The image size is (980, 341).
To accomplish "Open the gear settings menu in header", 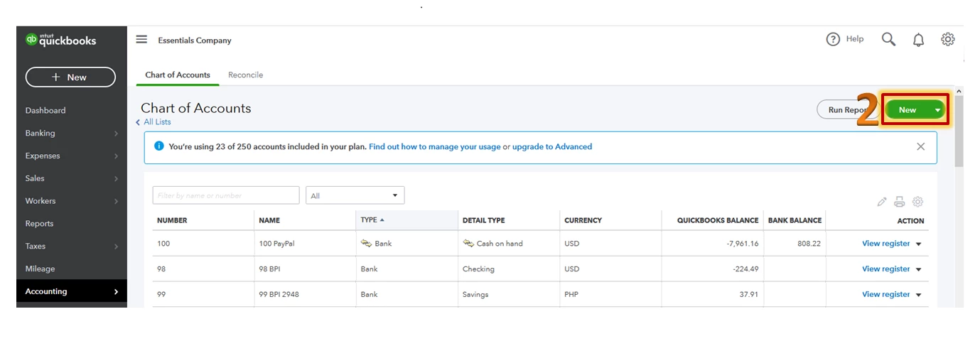I will point(947,39).
